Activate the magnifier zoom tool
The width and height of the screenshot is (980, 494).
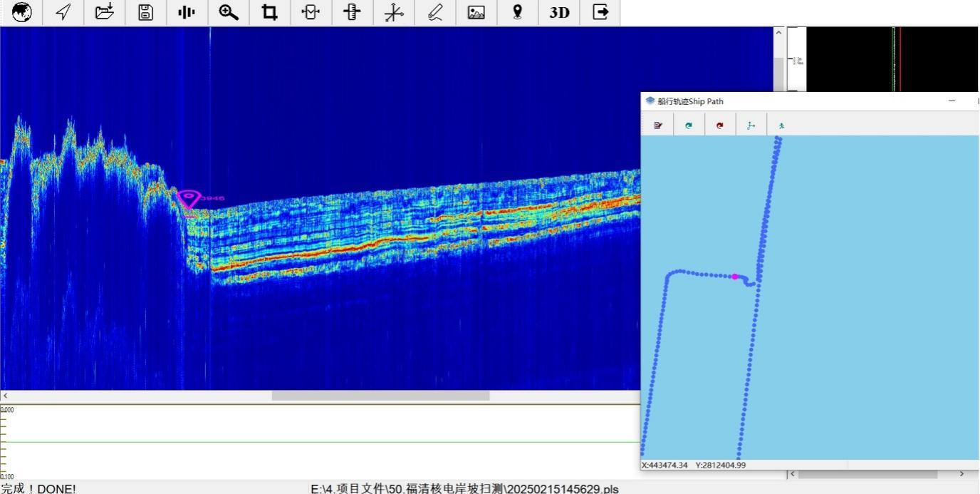(228, 12)
